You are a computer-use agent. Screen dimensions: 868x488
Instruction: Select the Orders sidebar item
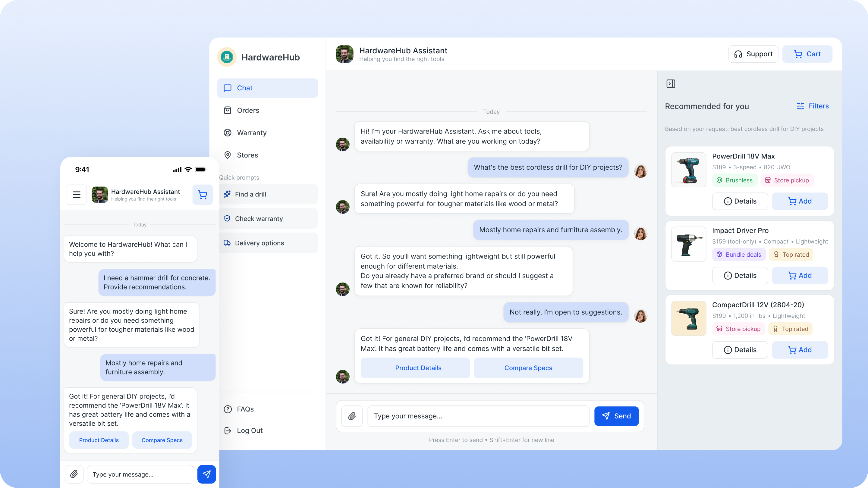pos(248,111)
